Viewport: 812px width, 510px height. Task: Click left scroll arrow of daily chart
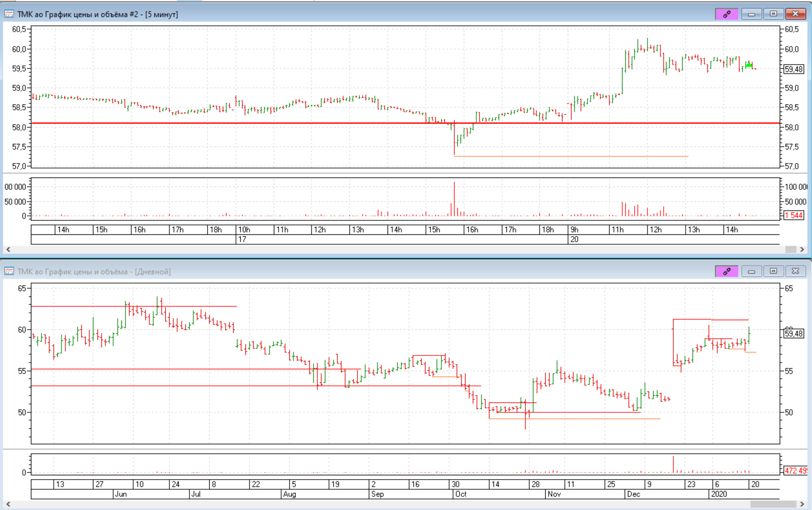click(8, 504)
